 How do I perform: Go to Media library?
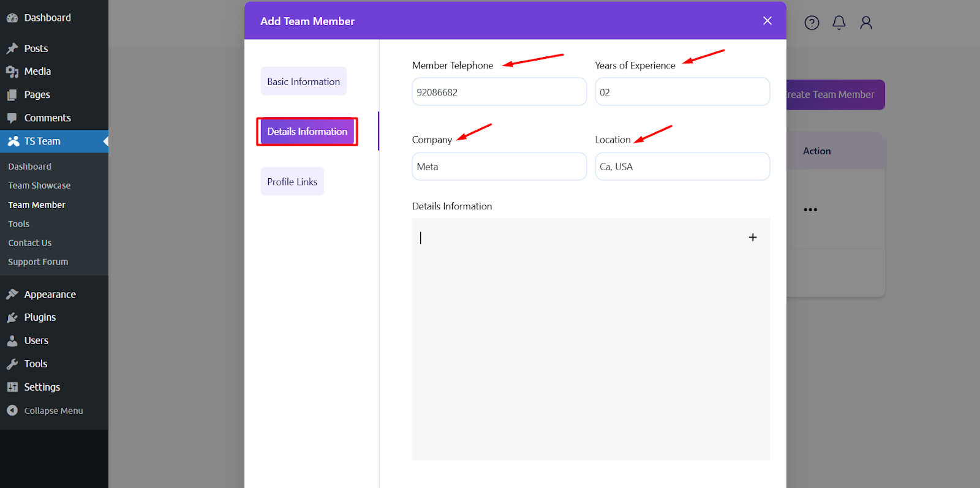[x=37, y=72]
